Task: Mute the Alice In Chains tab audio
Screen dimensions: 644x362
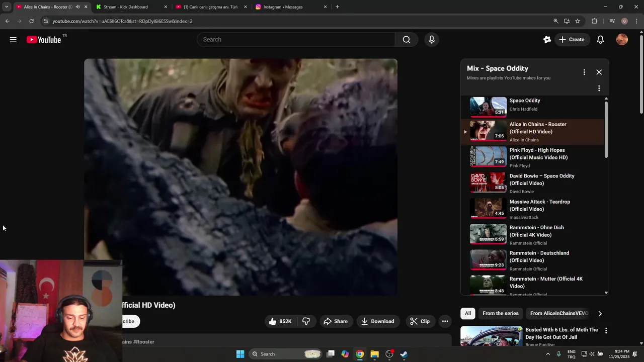Action: [x=77, y=7]
